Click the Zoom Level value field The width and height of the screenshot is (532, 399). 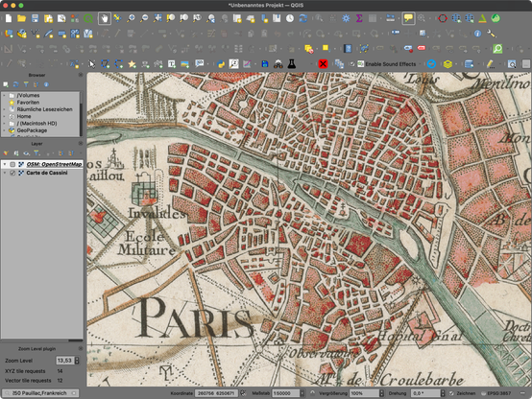click(x=65, y=361)
